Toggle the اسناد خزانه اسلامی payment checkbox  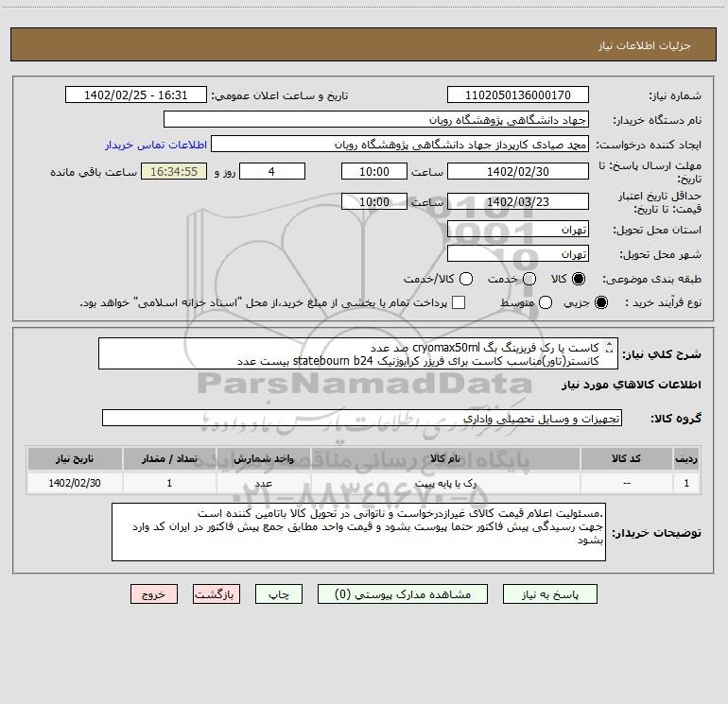click(459, 302)
